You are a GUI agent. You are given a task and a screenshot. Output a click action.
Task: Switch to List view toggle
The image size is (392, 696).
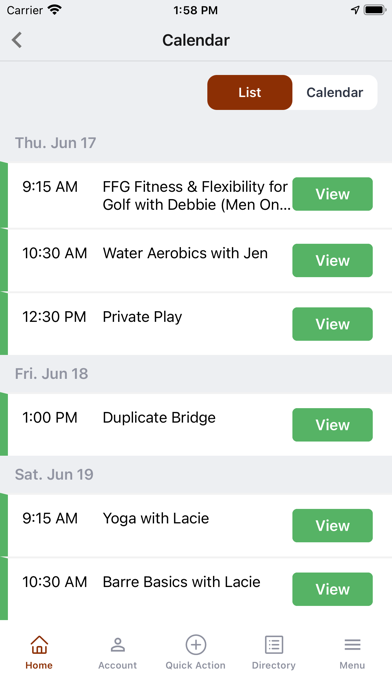[250, 92]
